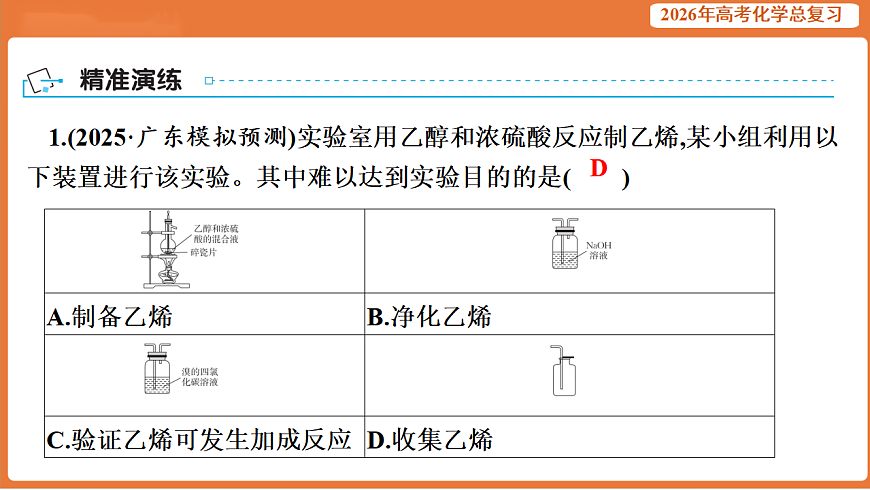Select option 'D.收集乙烯'
This screenshot has width=870, height=490.
click(429, 440)
